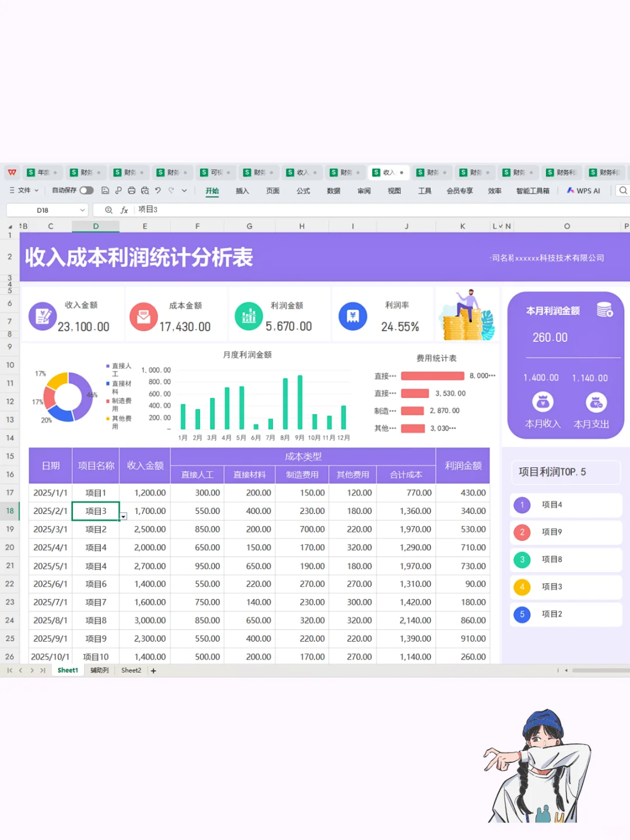Click the Redo icon
This screenshot has width=630, height=840.
[171, 190]
